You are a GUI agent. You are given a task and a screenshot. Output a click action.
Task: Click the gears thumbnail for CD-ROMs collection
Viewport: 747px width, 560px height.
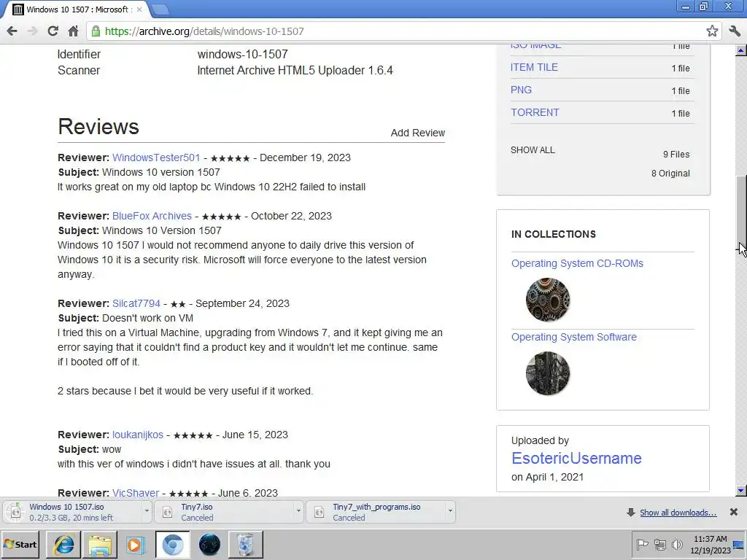pyautogui.click(x=548, y=300)
